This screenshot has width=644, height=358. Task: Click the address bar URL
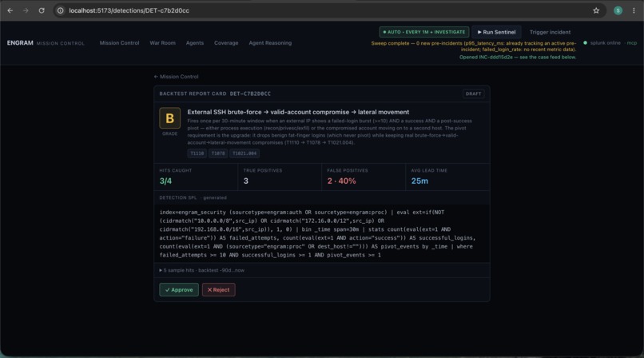click(x=129, y=10)
